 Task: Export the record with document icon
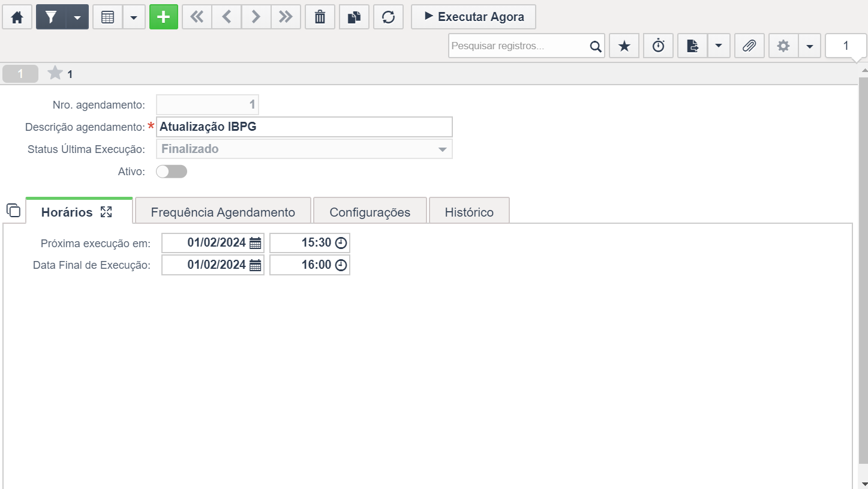pos(693,46)
